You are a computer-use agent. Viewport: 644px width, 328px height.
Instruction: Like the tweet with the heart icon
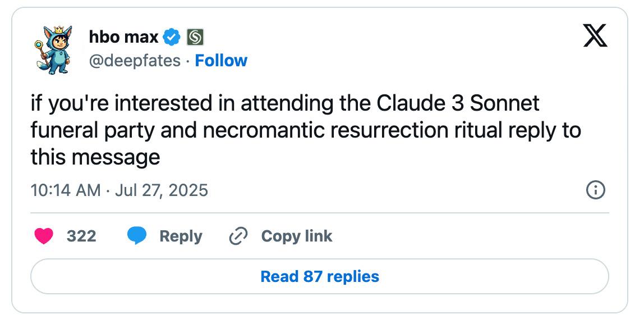43,236
